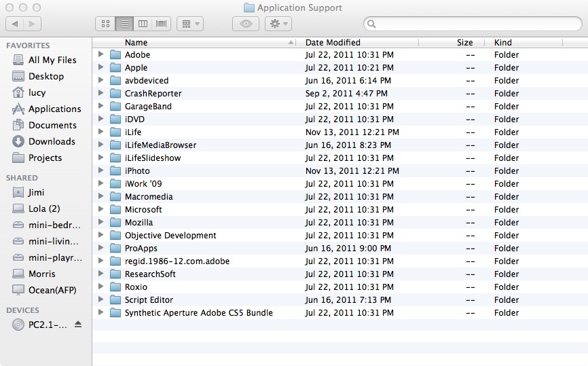Sort by Name column header
Viewport: 588px width, 366px height.
(136, 42)
